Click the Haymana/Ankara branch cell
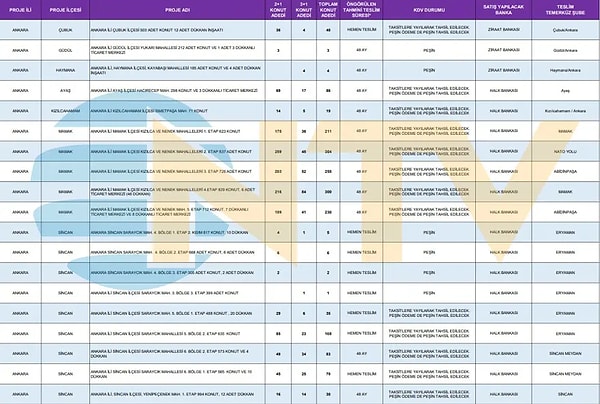 click(x=565, y=70)
